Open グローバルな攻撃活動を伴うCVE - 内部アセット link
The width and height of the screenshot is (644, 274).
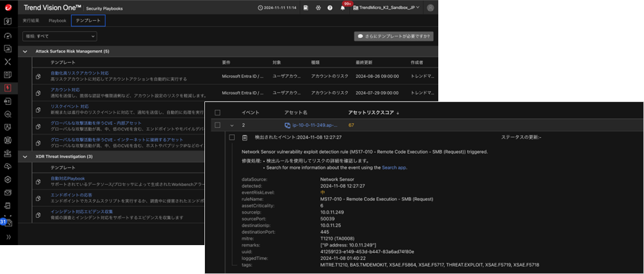tap(95, 123)
